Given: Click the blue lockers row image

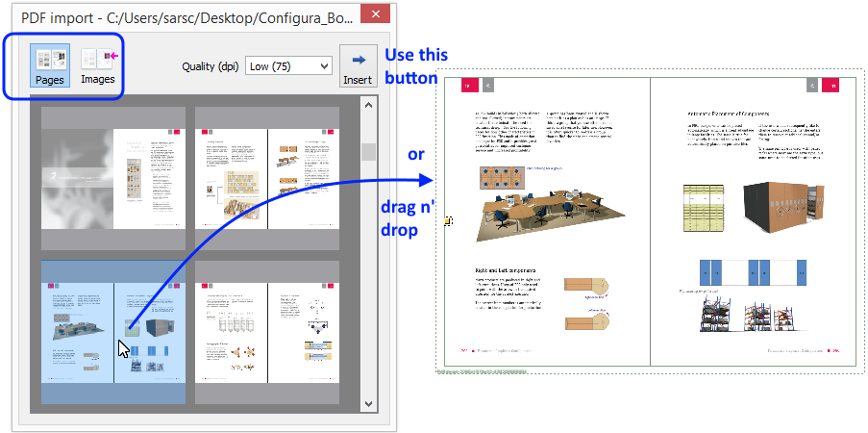Looking at the screenshot, I should 754,272.
